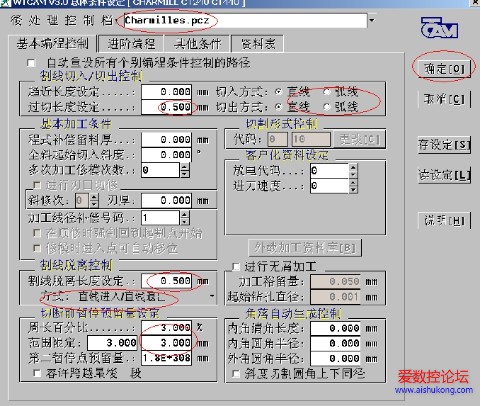Click the 加工线径补偿号码 number field
Screen dimensions: 481x406
[x=161, y=218]
